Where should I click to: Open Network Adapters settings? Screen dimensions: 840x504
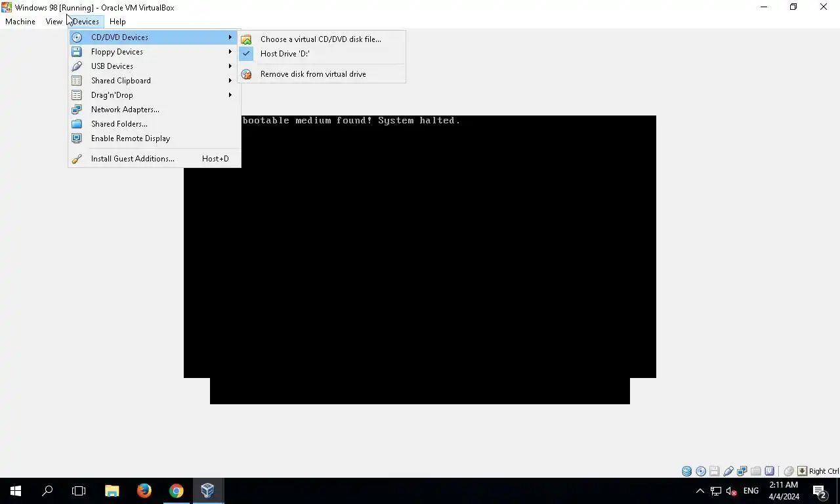click(154, 110)
